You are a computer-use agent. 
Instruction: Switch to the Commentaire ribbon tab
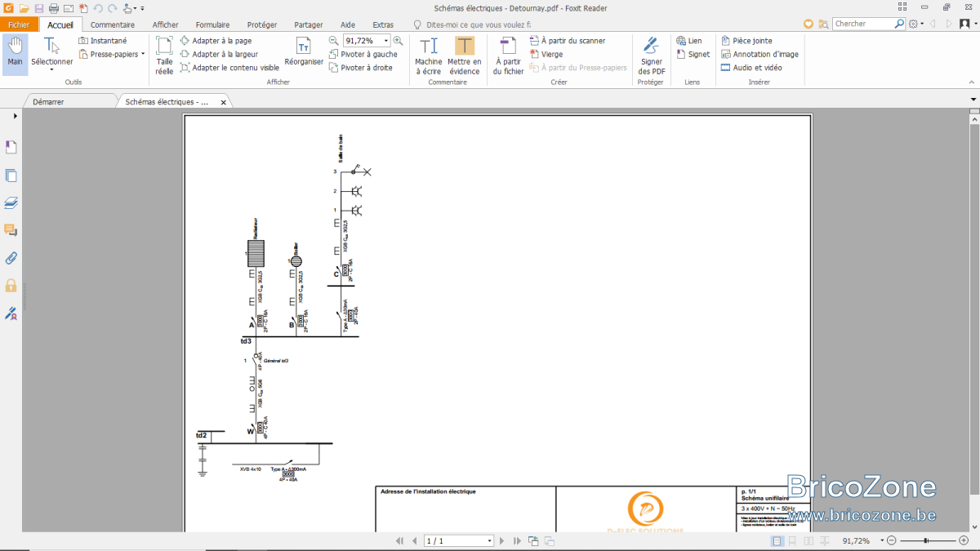(113, 24)
